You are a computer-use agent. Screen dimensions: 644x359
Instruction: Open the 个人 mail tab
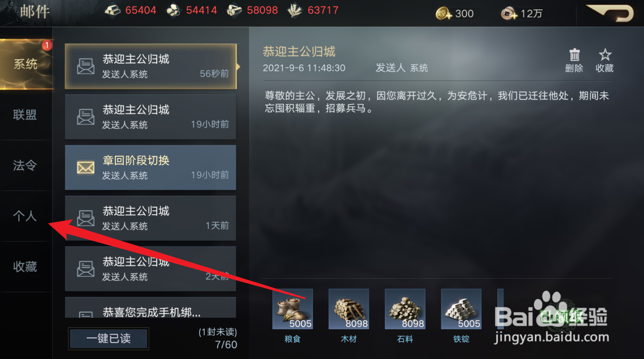tap(25, 216)
